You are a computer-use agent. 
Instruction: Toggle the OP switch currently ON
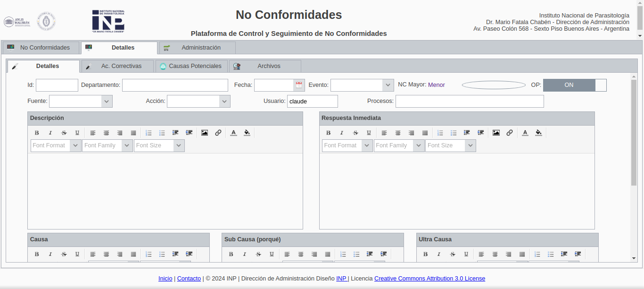click(574, 85)
